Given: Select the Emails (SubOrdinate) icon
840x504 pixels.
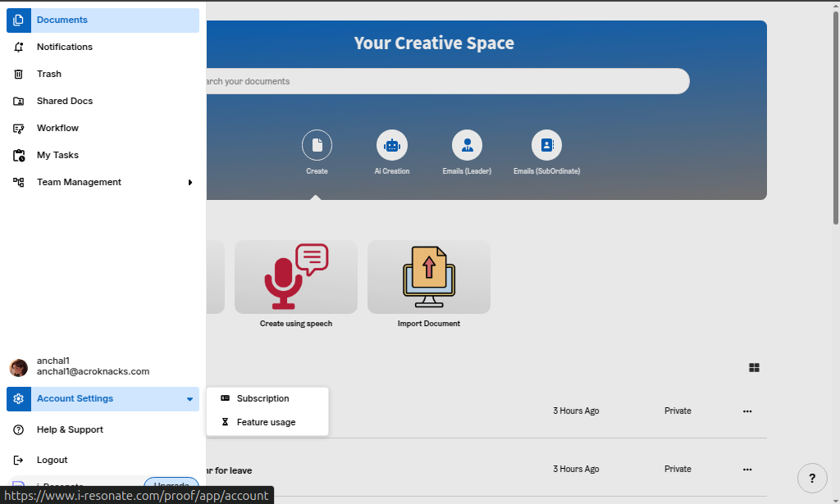Looking at the screenshot, I should click(546, 146).
